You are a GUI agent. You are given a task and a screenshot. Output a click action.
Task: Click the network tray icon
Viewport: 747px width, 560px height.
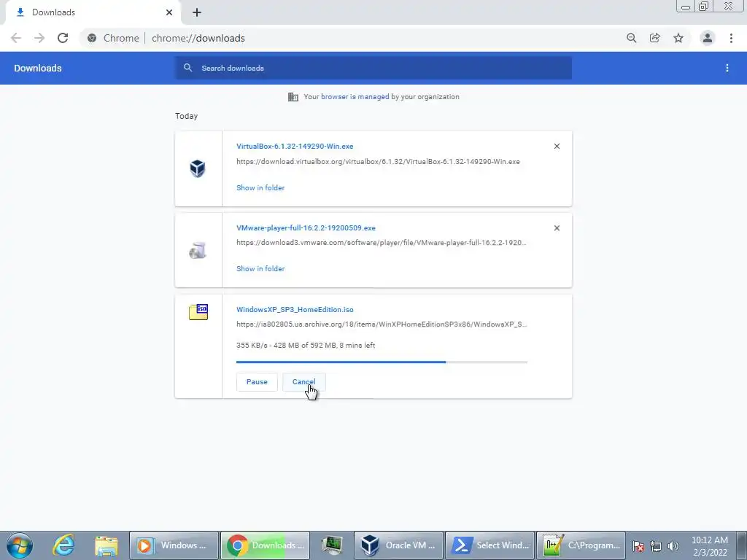(x=656, y=546)
